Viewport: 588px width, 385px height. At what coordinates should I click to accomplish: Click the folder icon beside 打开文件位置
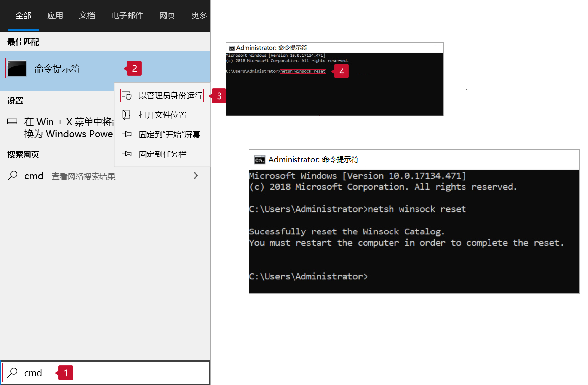127,115
